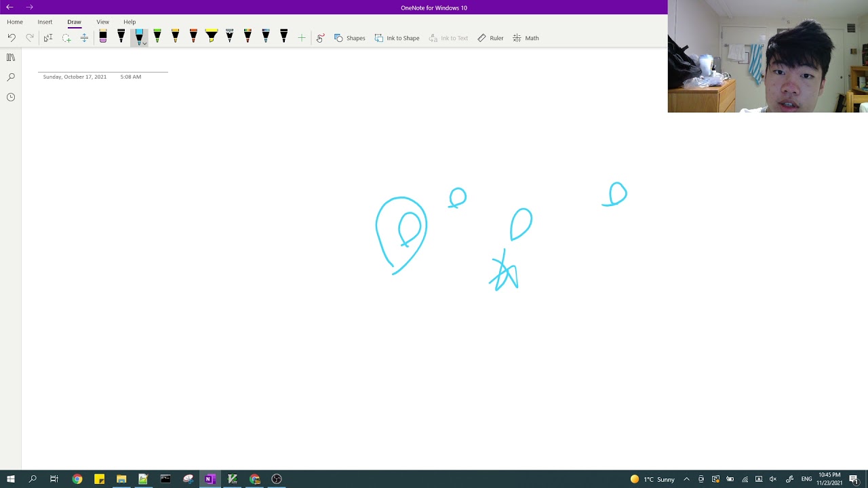Pick the rainbow ink pen
Viewport: 868px width, 488px height.
248,37
